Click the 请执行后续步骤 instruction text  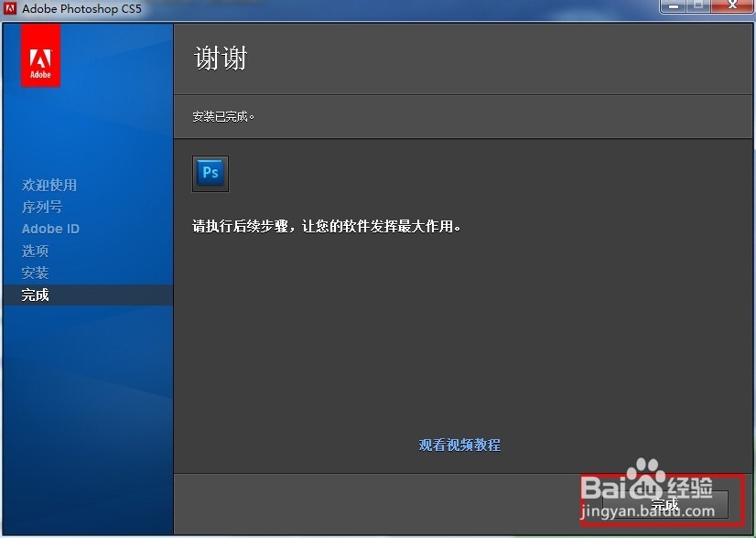[x=325, y=227]
